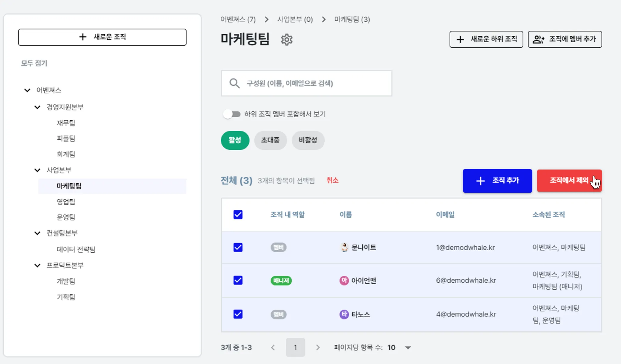This screenshot has height=364, width=621.
Task: Switch to 비활성 filter tab
Action: click(x=308, y=140)
